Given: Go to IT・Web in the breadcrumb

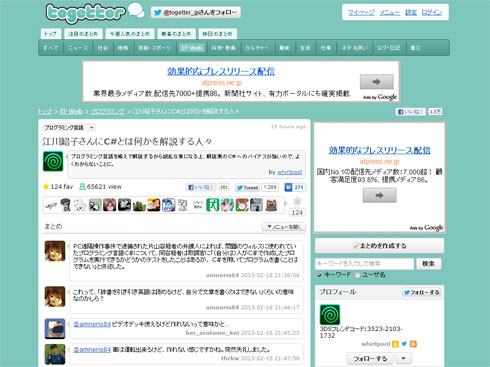Looking at the screenshot, I should coord(71,111).
